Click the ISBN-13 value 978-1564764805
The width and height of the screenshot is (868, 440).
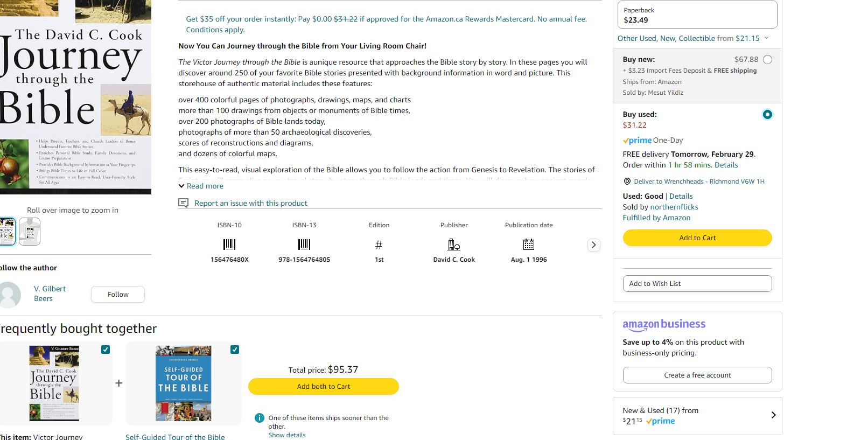[x=304, y=260]
